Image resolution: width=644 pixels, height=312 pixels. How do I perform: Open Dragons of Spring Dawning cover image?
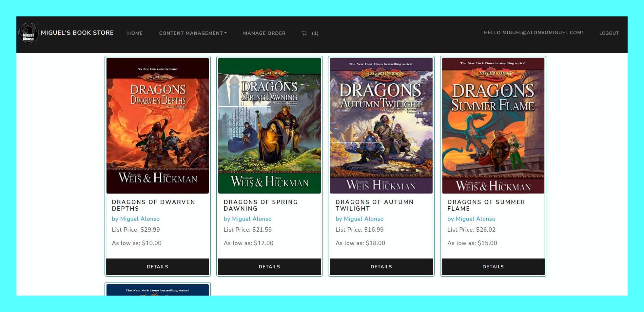269,126
